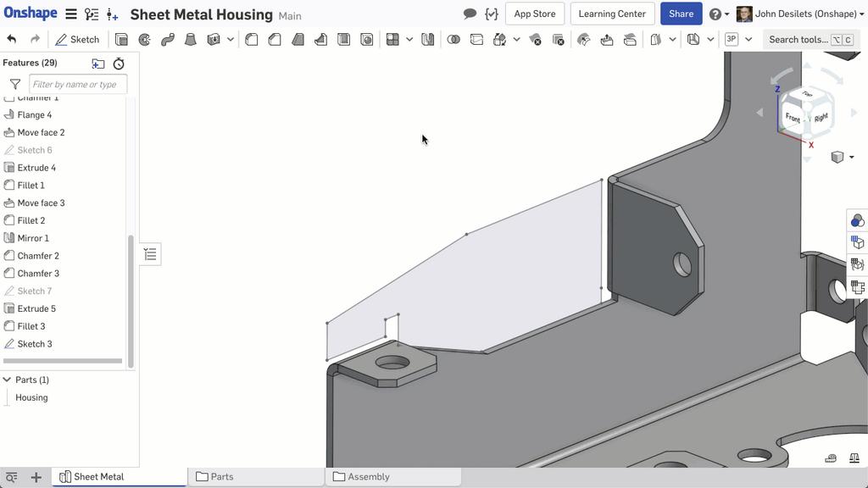Toggle the folded sheet metal view
868x488 pixels.
click(857, 241)
